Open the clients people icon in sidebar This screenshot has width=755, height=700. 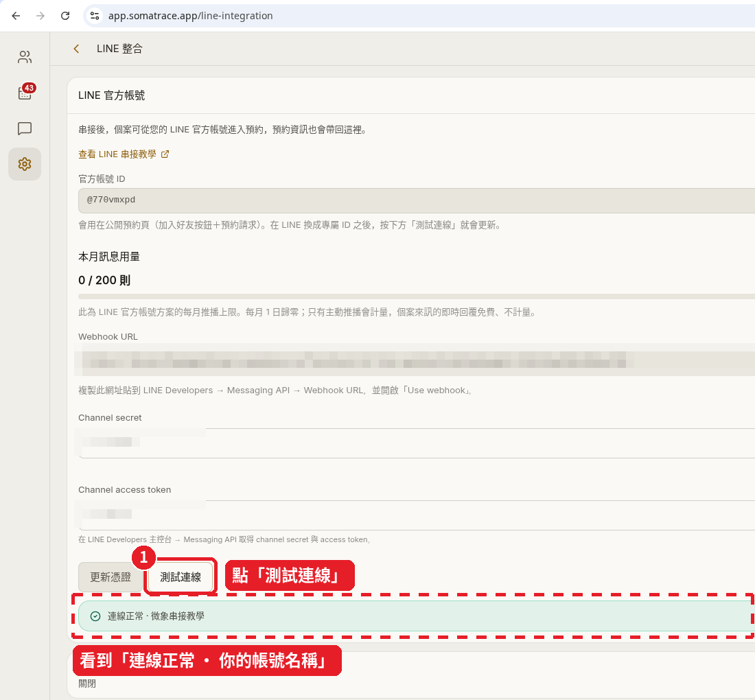point(25,57)
